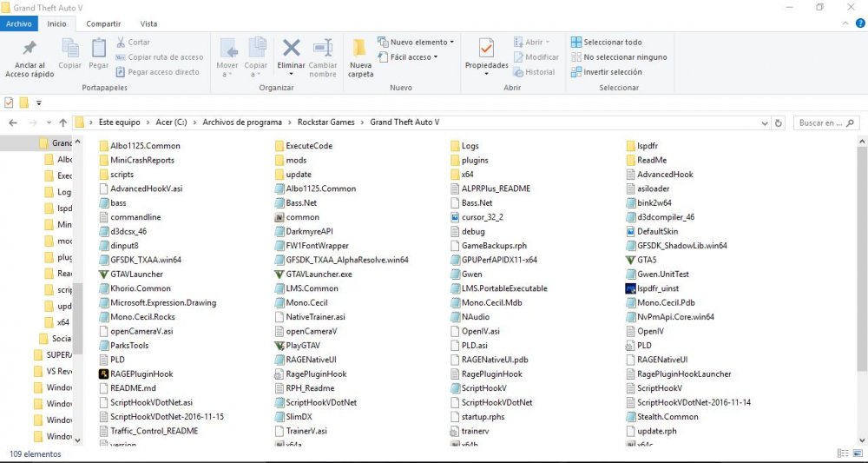Expand the chevron after Rockstar Games in the path
The width and height of the screenshot is (868, 463).
click(x=363, y=122)
